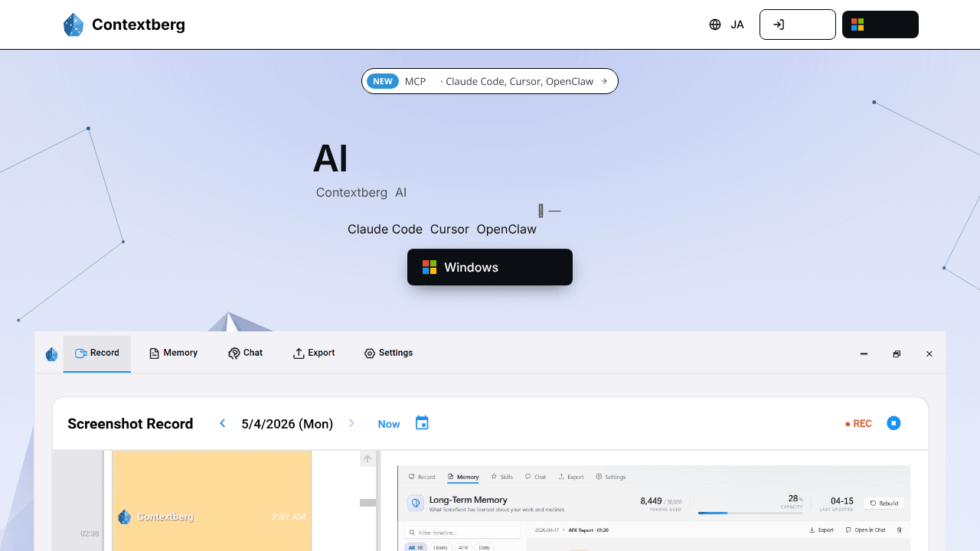This screenshot has height=551, width=980.
Task: Click Open in Chat in the preview
Action: [x=865, y=530]
